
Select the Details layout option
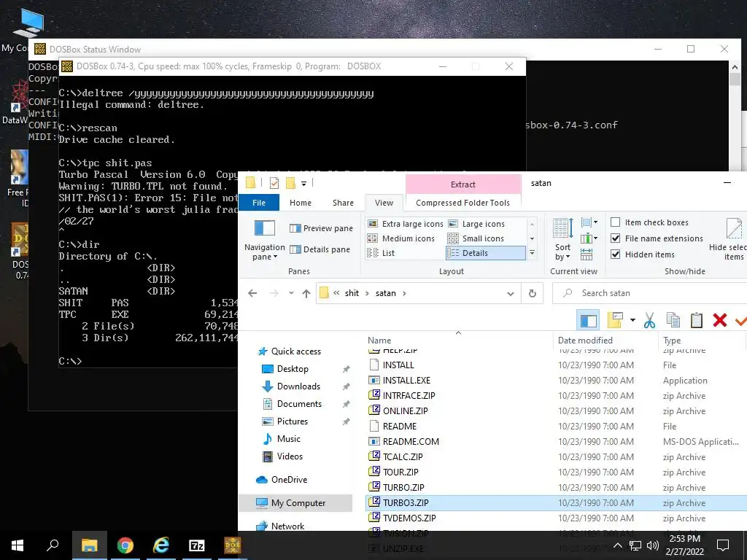click(485, 253)
